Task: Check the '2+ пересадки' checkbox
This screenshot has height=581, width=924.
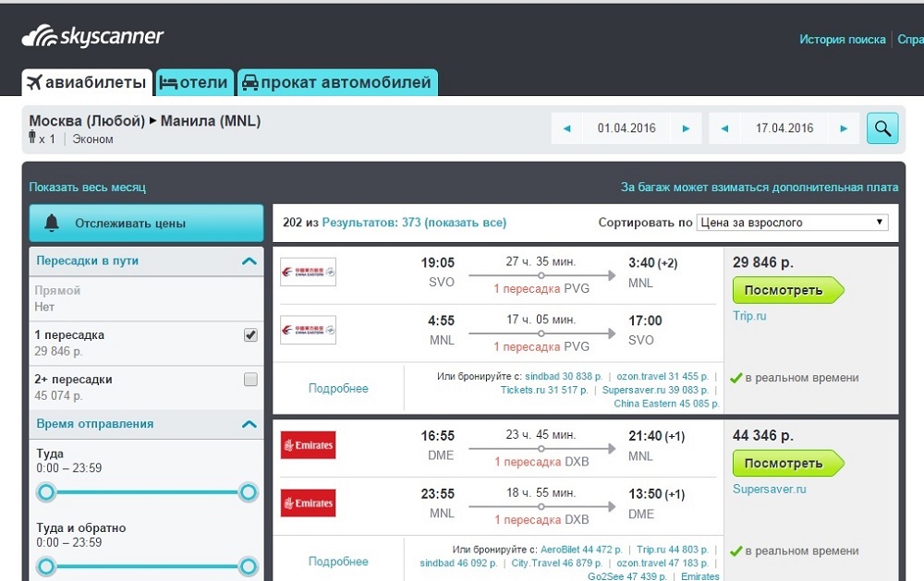Action: (250, 380)
